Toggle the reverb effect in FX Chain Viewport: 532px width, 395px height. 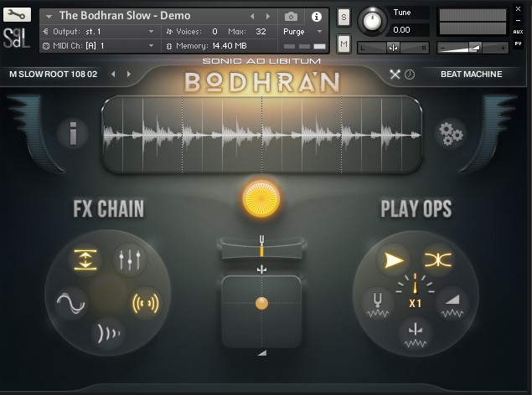click(146, 303)
